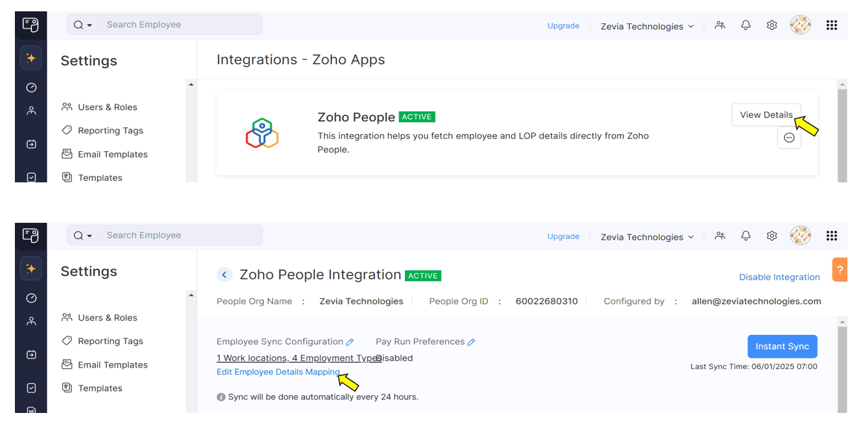Open approvals checkmark icon on Zoho People Integration sidebar

click(31, 388)
